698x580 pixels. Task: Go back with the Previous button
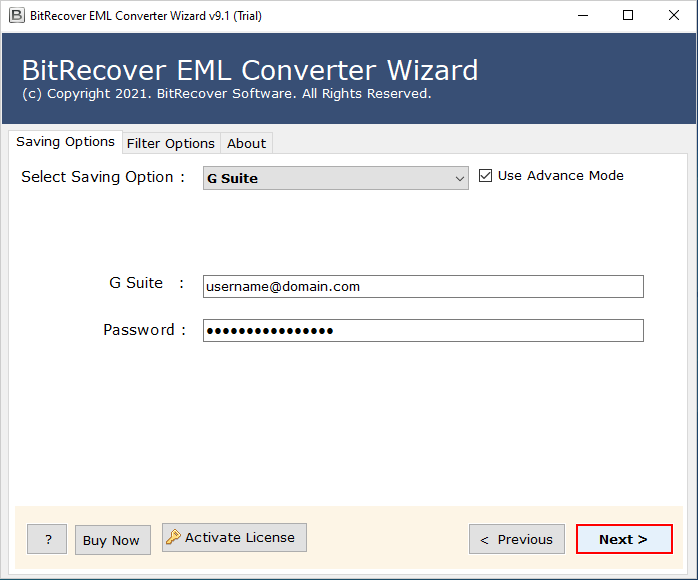coord(516,539)
